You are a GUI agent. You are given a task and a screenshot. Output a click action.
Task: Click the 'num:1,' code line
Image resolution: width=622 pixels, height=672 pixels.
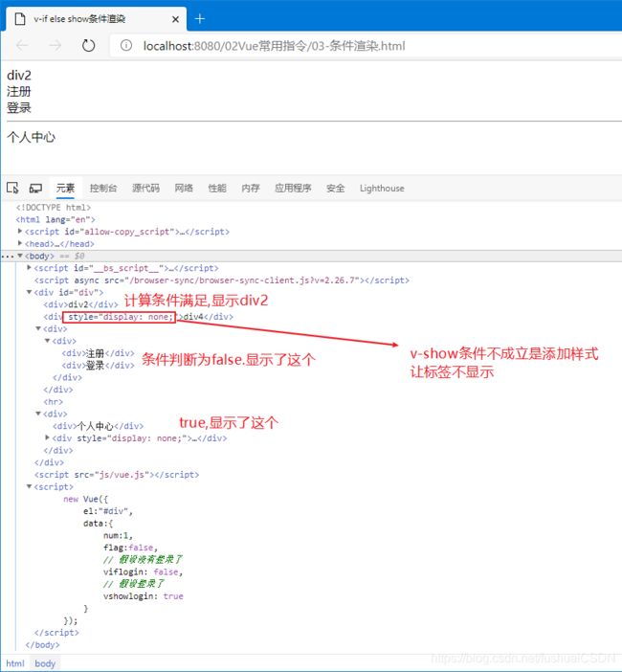[118, 535]
